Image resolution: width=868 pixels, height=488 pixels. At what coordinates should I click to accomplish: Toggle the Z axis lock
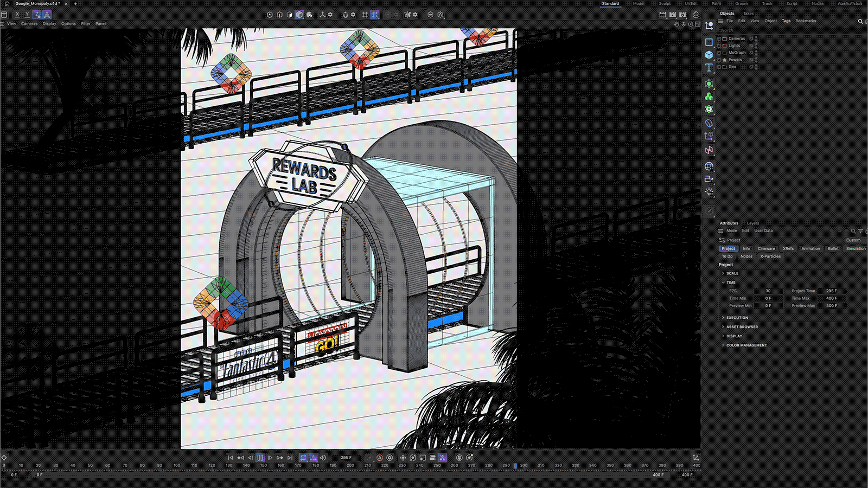[x=37, y=15]
